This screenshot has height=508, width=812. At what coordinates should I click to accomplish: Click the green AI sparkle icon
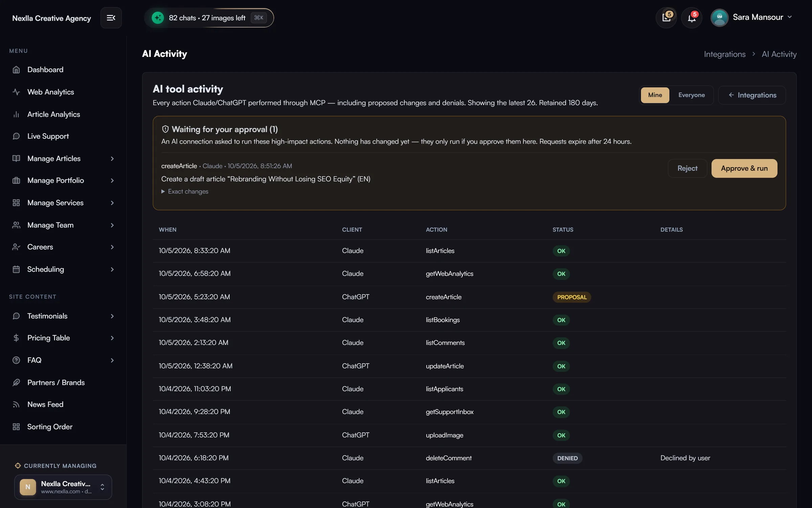tap(158, 18)
